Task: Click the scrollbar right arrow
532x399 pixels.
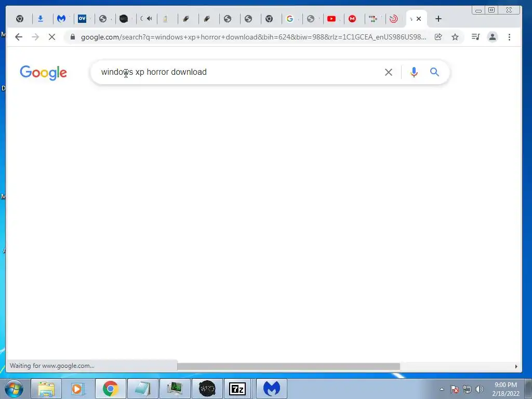Action: [x=516, y=366]
